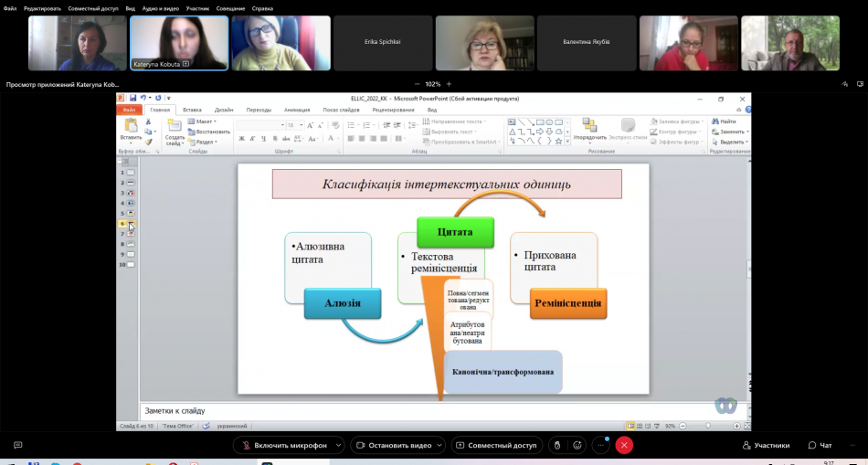Screen dimensions: 868x465
Task: Open the Чат chat panel
Action: (820, 445)
